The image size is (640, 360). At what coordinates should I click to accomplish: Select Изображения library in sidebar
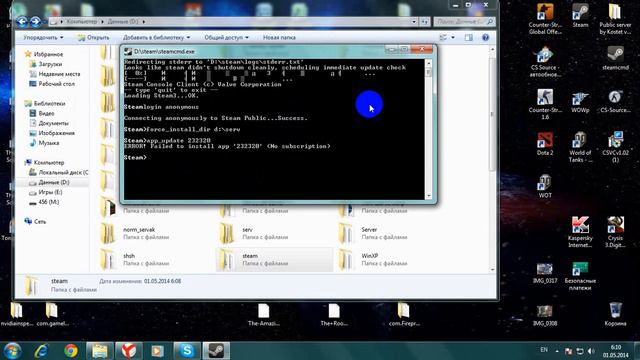point(52,133)
